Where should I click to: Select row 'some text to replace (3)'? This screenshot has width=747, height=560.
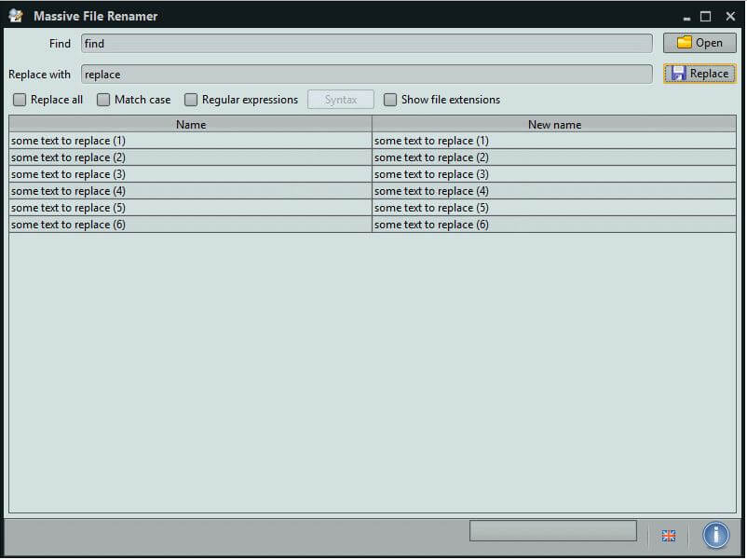[x=190, y=174]
